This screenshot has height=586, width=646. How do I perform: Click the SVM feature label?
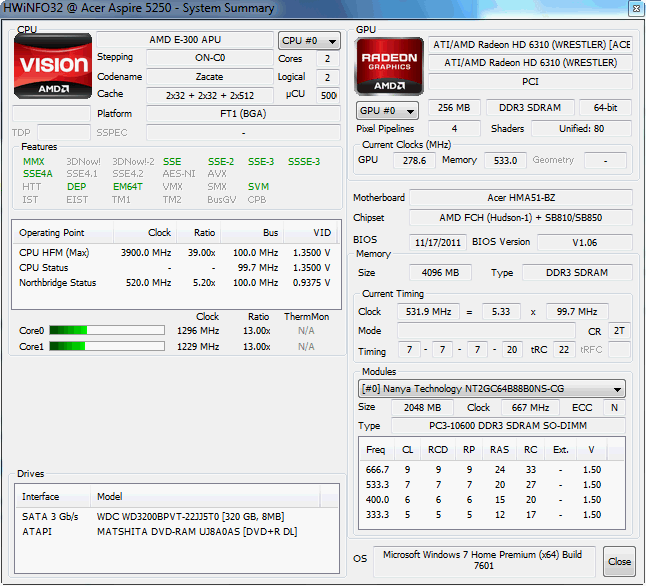click(x=258, y=187)
